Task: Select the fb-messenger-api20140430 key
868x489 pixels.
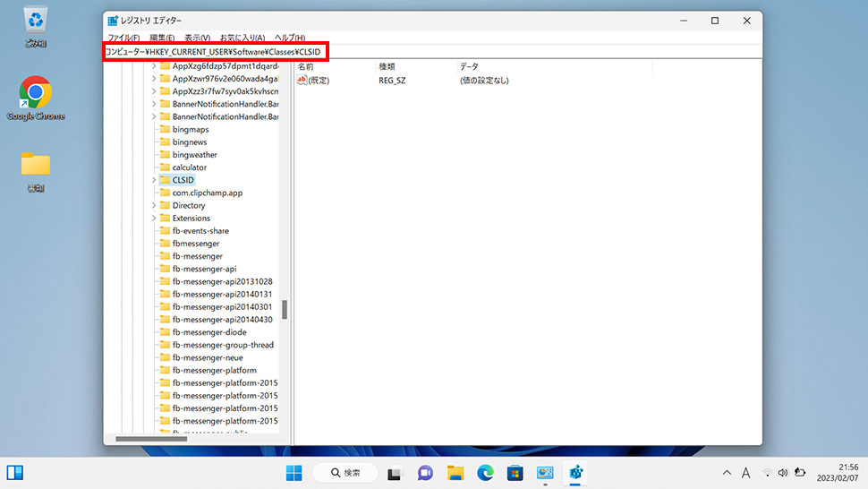Action: tap(223, 320)
